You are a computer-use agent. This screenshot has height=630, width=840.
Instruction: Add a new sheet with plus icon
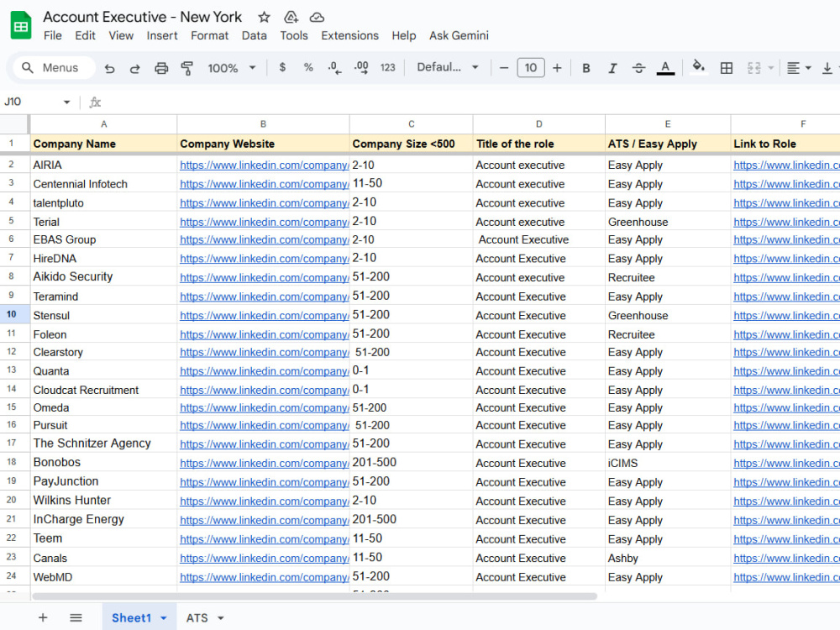(43, 617)
